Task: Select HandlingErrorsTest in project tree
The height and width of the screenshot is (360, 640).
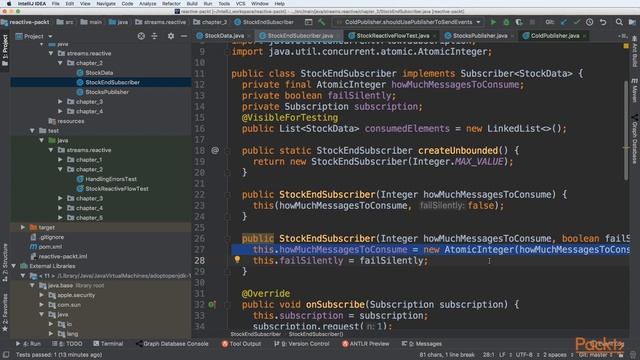Action: [111, 179]
